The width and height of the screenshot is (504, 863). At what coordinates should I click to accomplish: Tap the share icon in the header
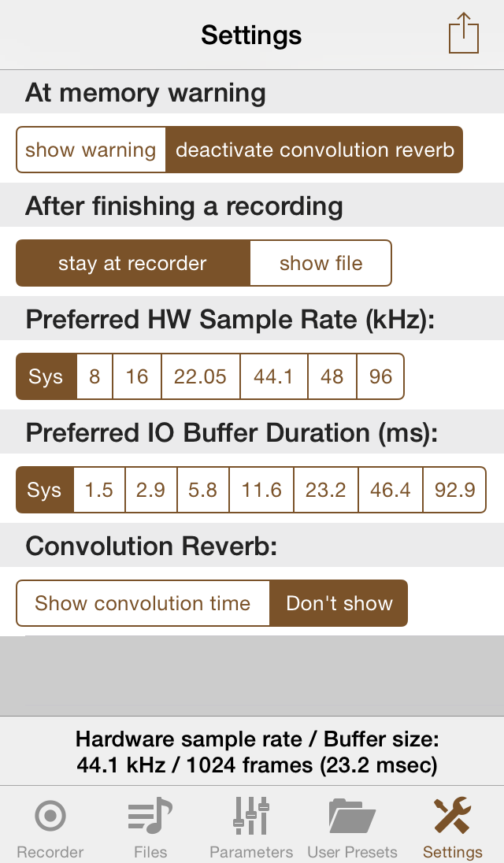pos(463,35)
